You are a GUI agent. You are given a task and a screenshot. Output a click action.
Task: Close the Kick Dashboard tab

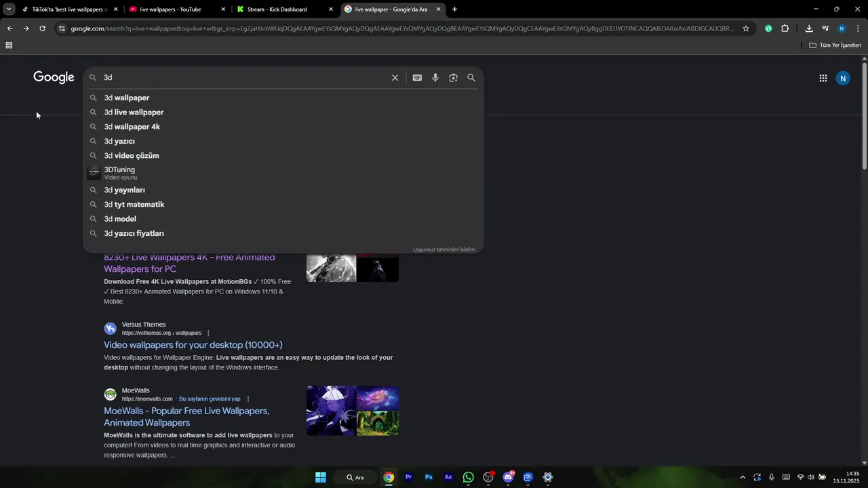click(x=331, y=9)
